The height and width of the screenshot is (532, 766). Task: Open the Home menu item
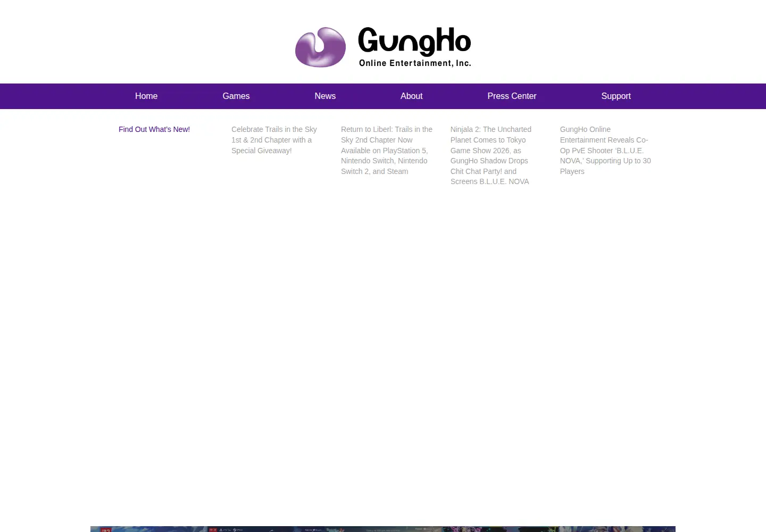[x=146, y=96]
